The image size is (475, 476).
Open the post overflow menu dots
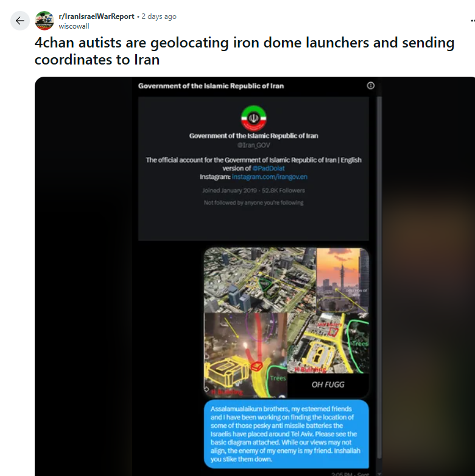tap(473, 21)
